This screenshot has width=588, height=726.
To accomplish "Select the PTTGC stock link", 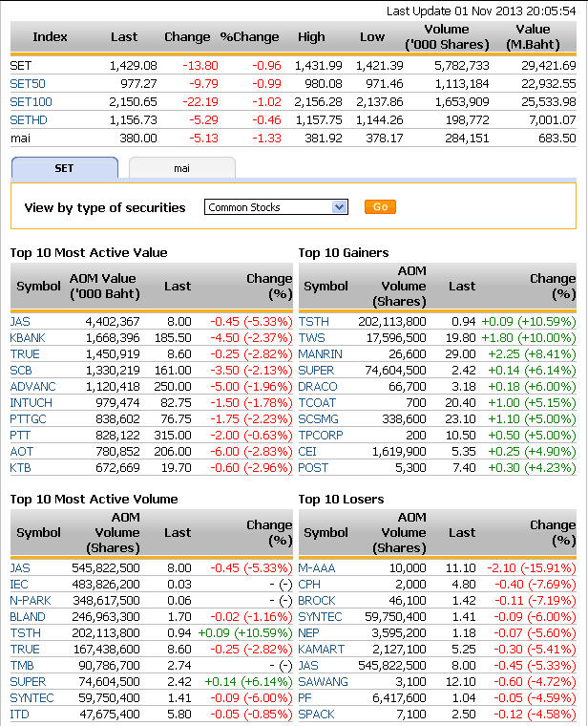I will [29, 418].
